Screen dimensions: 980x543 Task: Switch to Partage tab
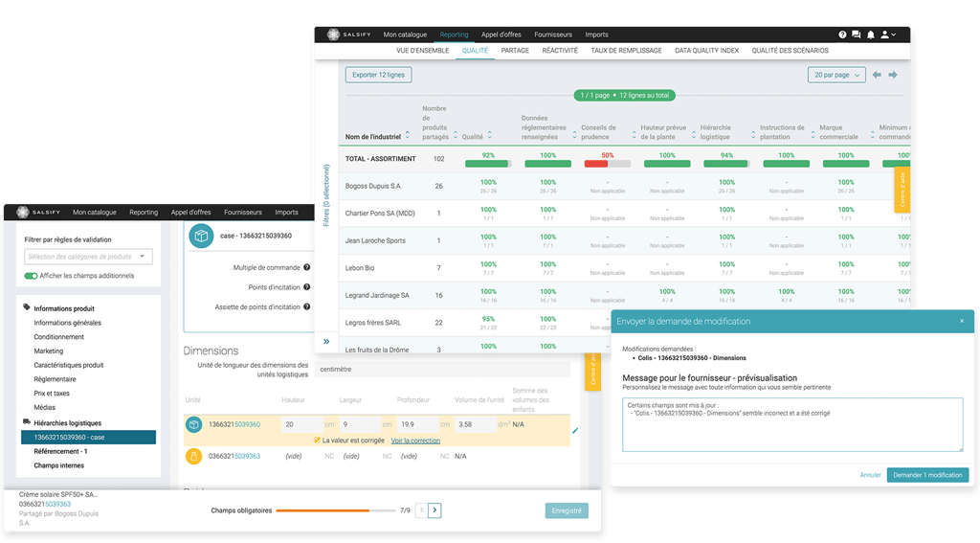tap(515, 51)
